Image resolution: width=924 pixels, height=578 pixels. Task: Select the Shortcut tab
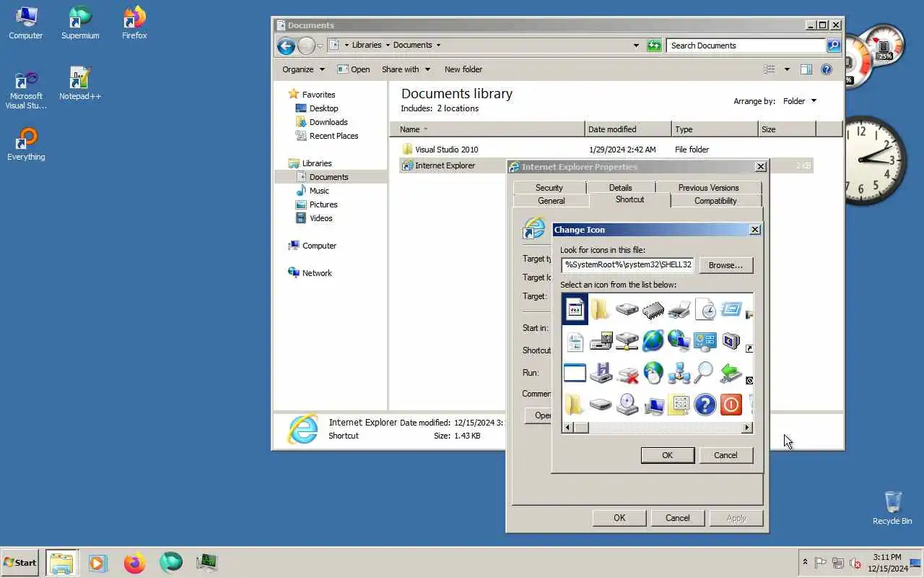[629, 199]
